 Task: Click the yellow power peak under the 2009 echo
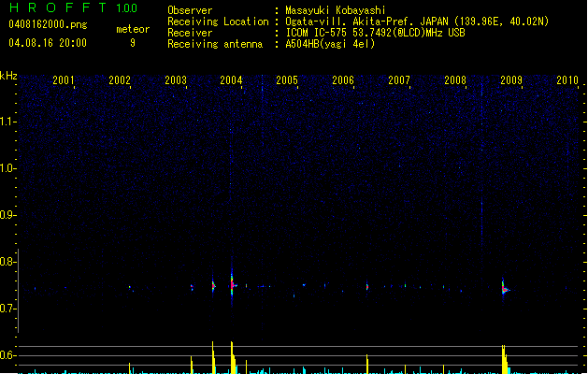(x=505, y=359)
